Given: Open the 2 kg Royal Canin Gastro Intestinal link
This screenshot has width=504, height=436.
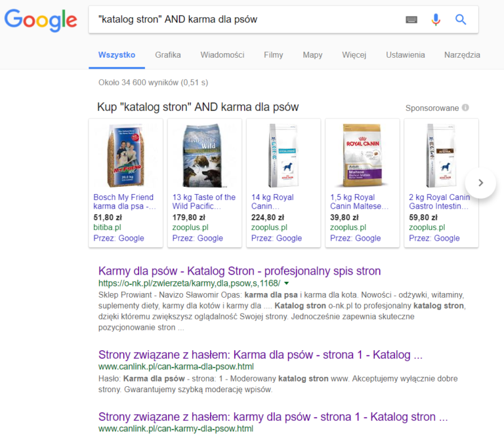Looking at the screenshot, I should pos(440,202).
